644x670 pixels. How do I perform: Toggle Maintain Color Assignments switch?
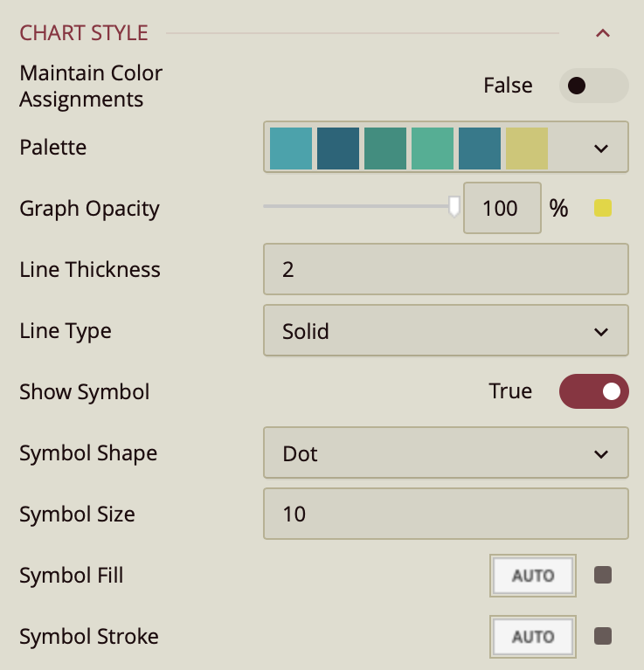593,86
